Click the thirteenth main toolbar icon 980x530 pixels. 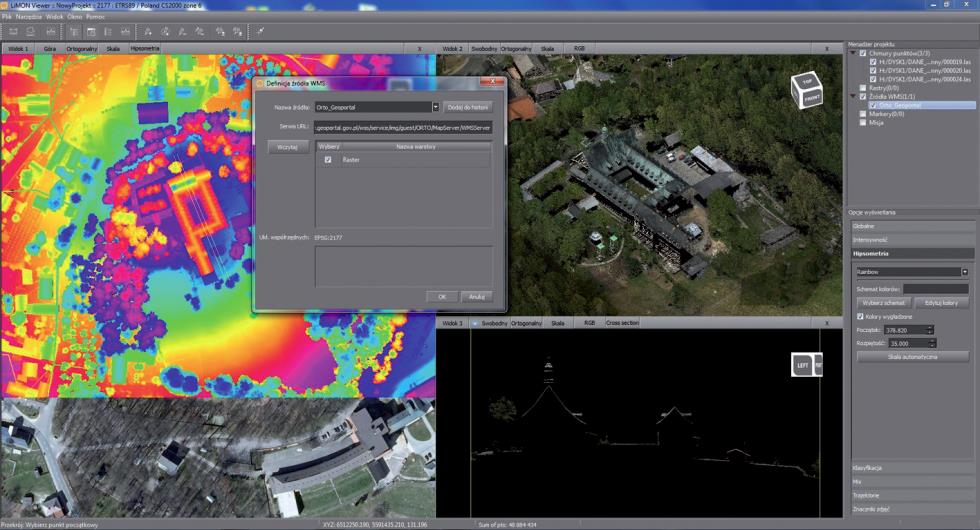[x=238, y=31]
